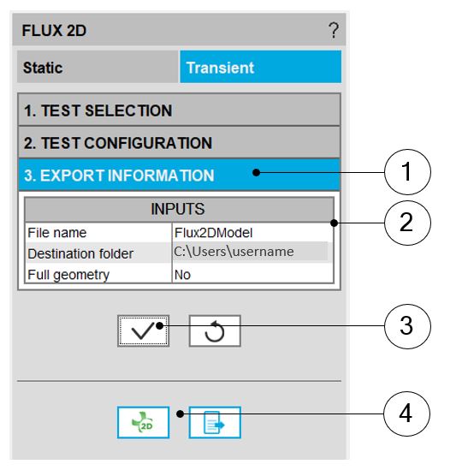Click the export file arrow button
Viewport: 462px width, 476px height.
(215, 422)
